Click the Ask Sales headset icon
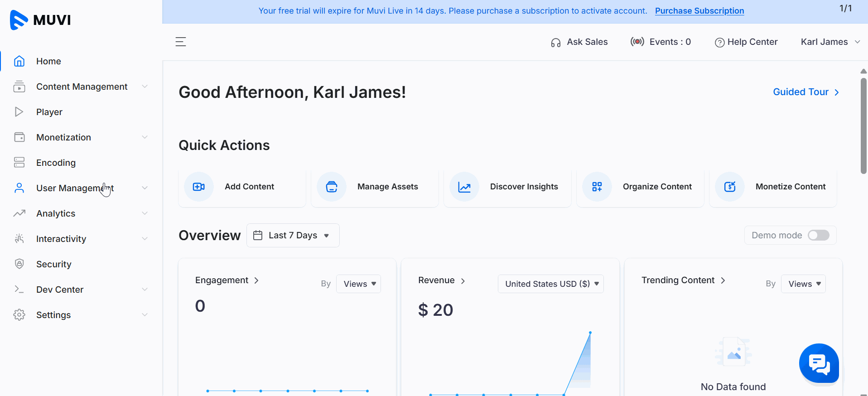Viewport: 868px width, 396px height. pos(556,43)
